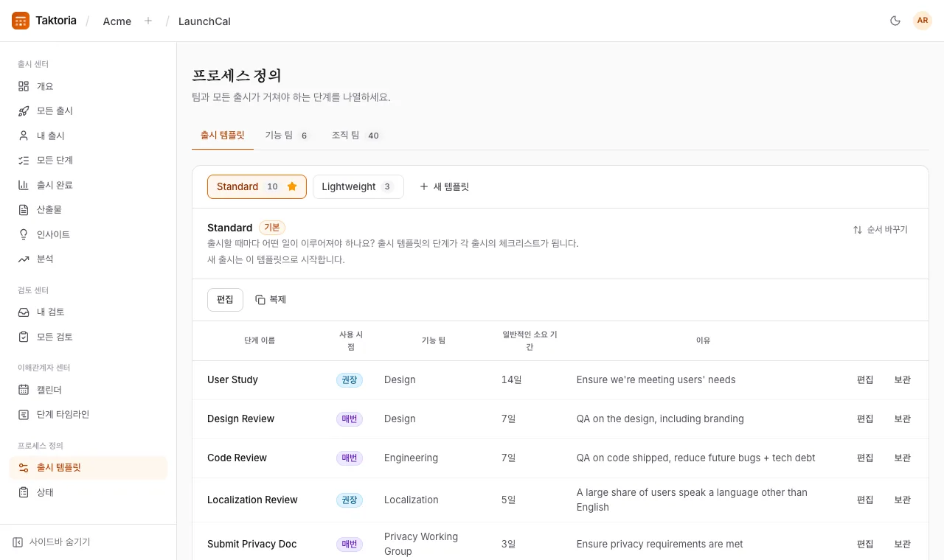This screenshot has height=560, width=944.
Task: Open 산출물 document item
Action: point(88,209)
